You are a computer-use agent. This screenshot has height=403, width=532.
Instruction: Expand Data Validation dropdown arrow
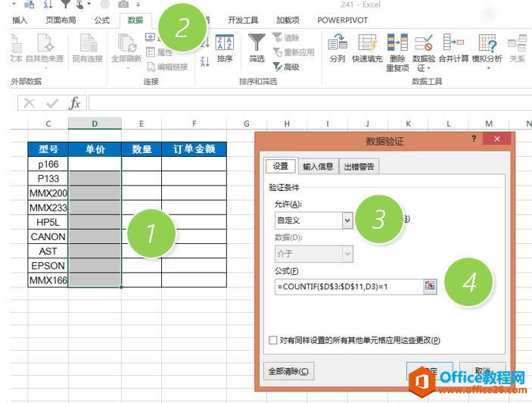[428, 69]
